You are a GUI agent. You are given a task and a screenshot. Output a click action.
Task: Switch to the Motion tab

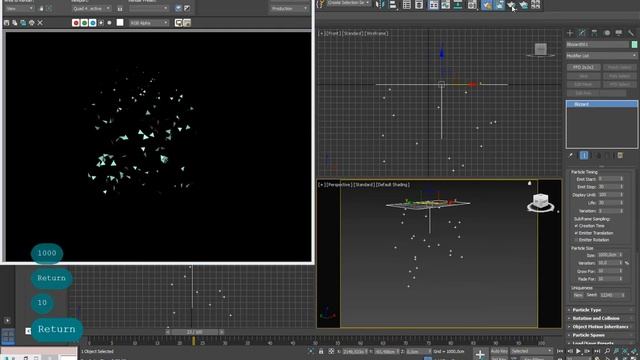click(607, 33)
